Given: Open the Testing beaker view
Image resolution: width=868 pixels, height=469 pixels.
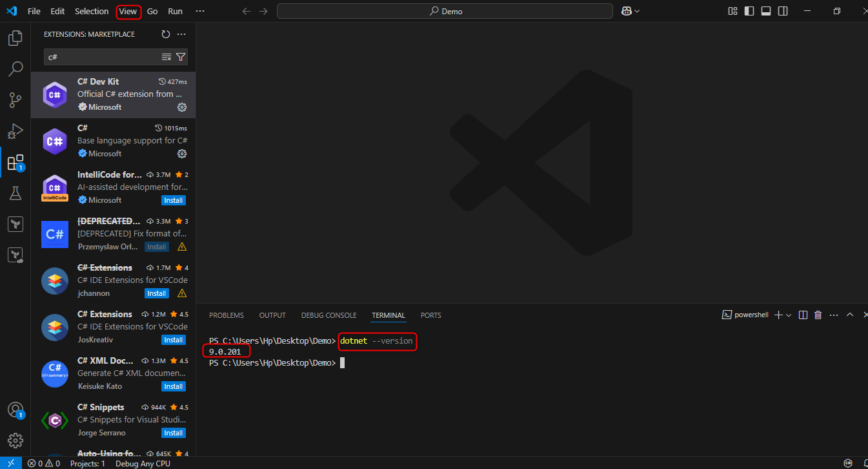Looking at the screenshot, I should (x=15, y=193).
